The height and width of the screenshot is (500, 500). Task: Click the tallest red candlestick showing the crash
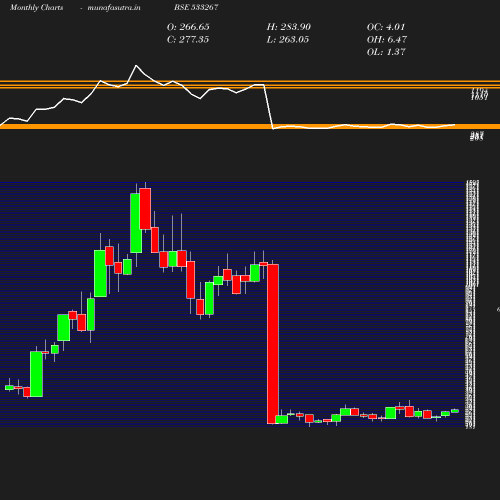[273, 344]
